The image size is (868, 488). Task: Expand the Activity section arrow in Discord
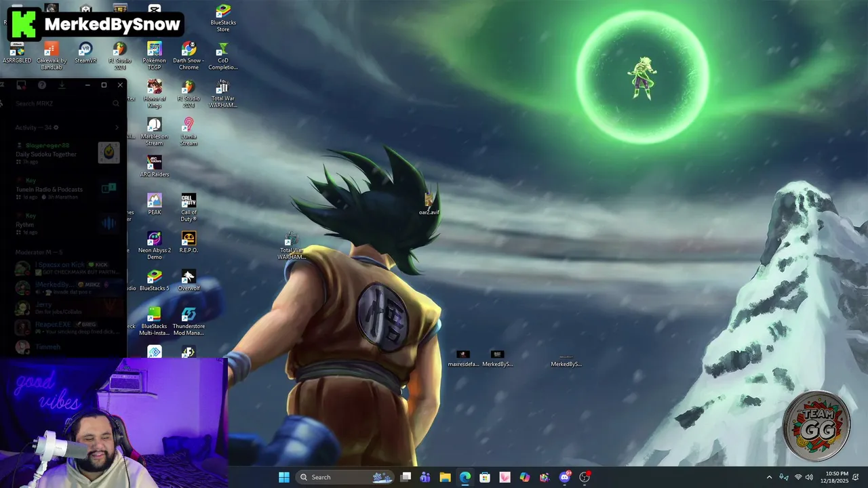click(117, 127)
